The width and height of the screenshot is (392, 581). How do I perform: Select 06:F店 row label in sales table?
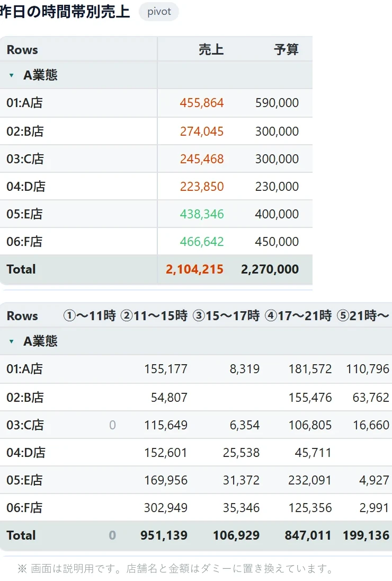coord(24,242)
